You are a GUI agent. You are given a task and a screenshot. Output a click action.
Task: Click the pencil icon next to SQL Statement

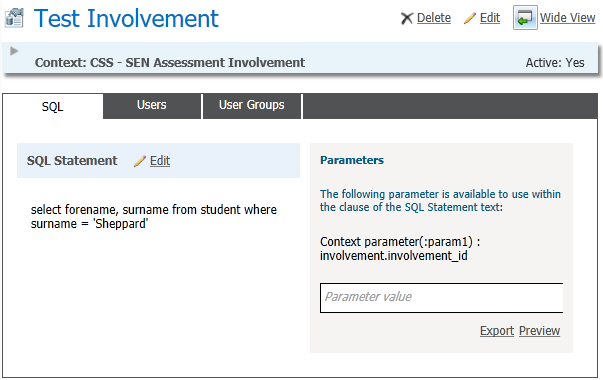pyautogui.click(x=140, y=161)
